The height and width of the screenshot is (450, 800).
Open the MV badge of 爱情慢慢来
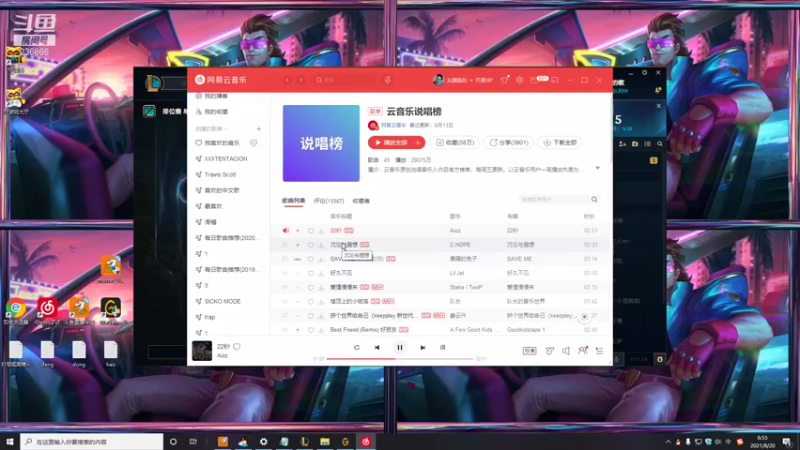378,287
